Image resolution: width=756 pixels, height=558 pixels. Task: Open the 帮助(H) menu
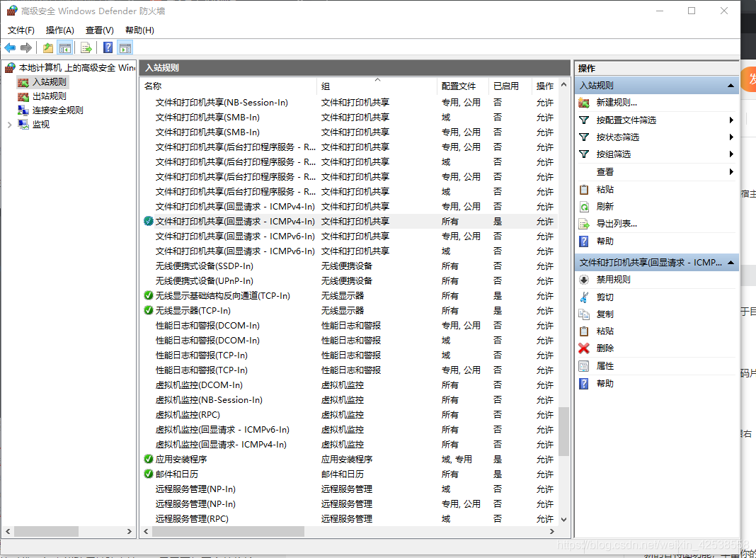pyautogui.click(x=139, y=30)
